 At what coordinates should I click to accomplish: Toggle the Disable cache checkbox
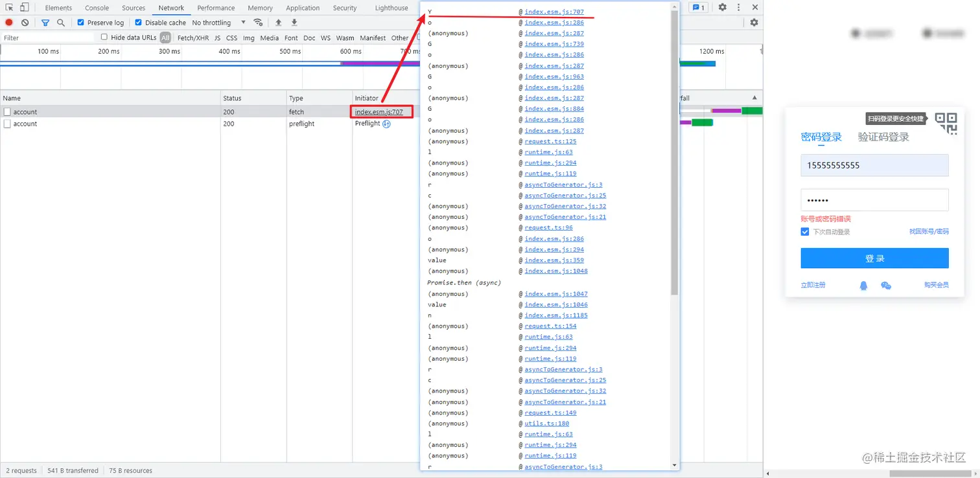coord(138,23)
